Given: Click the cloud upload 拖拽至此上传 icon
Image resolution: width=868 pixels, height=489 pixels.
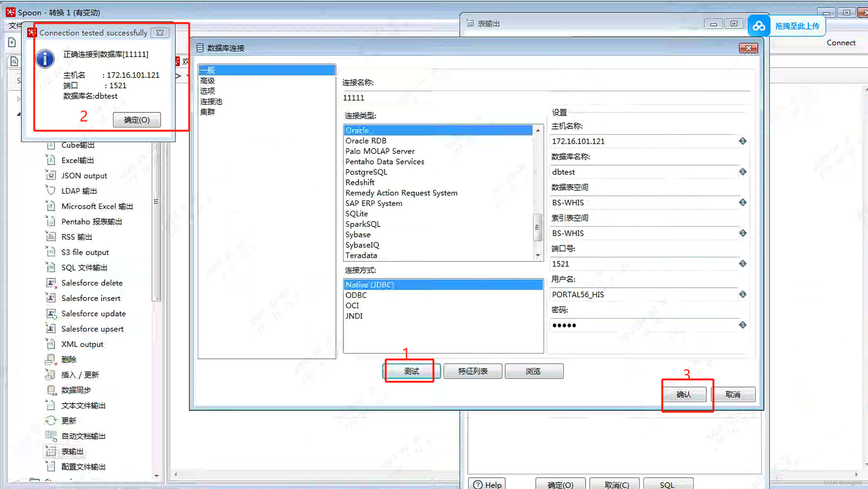Looking at the screenshot, I should pos(759,26).
